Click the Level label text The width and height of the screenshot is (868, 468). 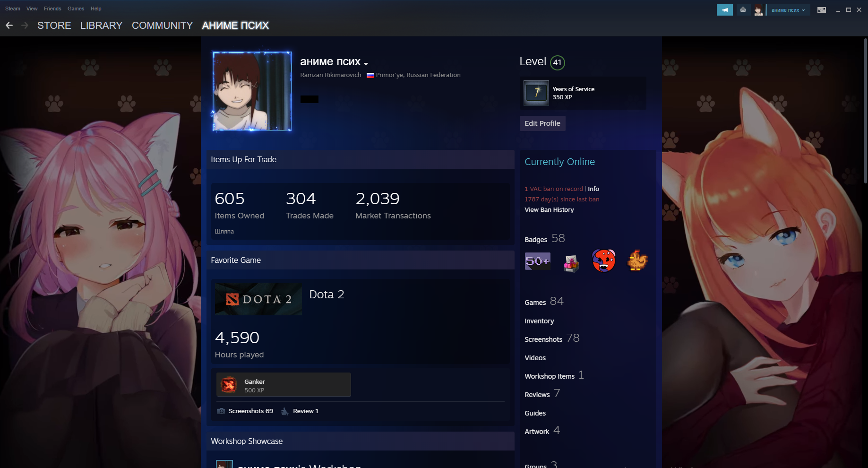(533, 62)
